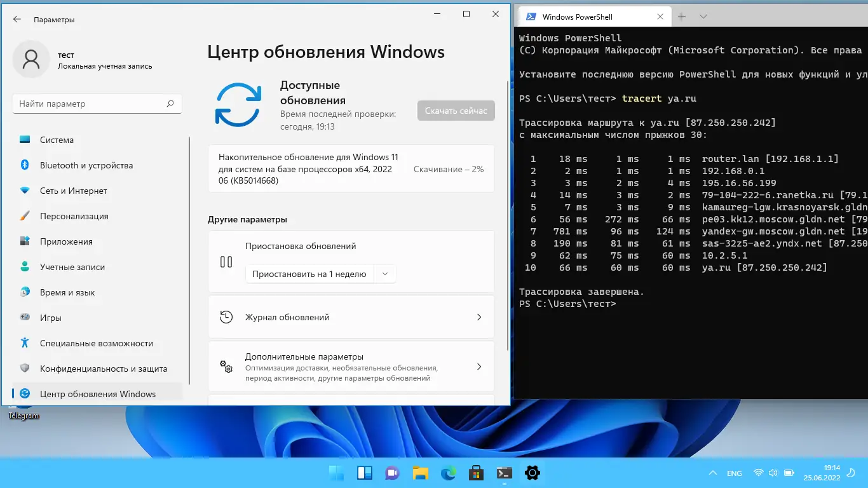Open Журнал обновлений

(351, 317)
